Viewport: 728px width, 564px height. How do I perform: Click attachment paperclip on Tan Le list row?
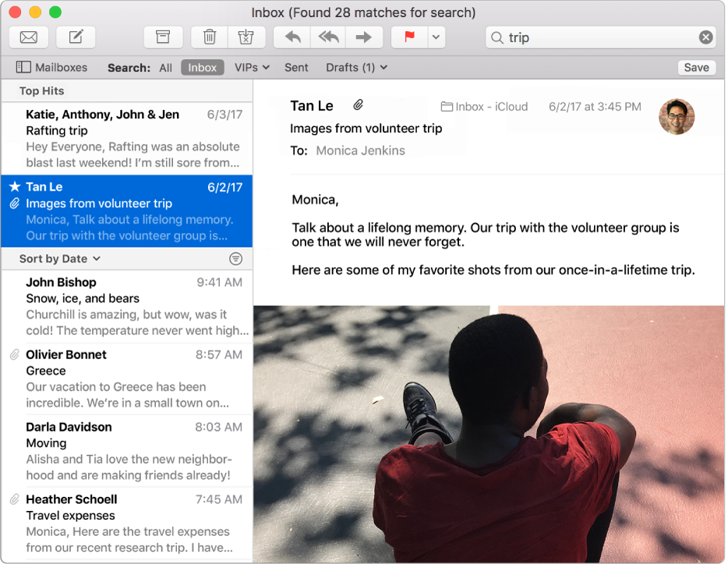(15, 203)
